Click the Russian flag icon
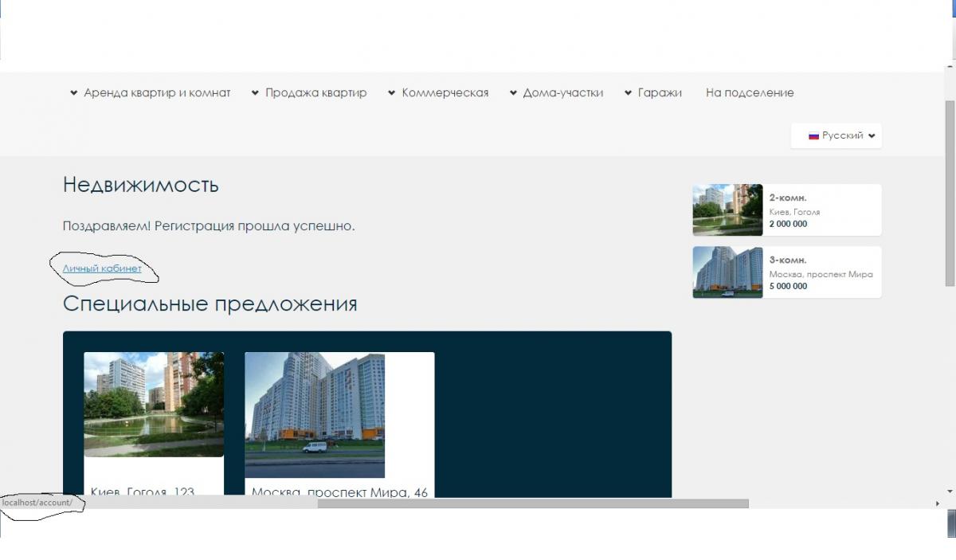 813,136
